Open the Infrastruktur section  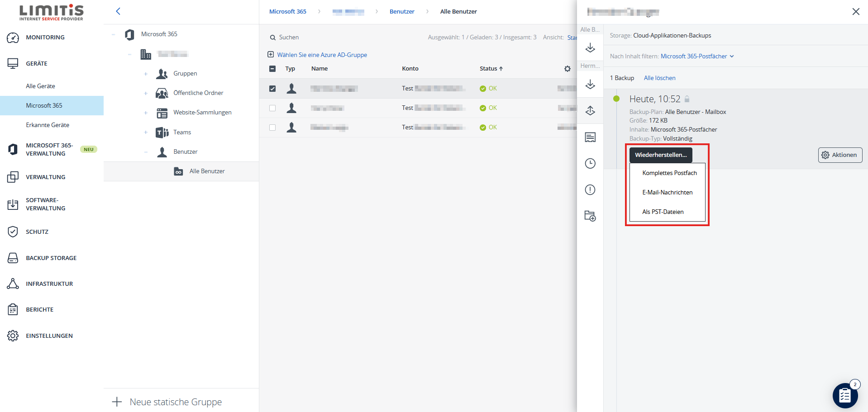click(49, 284)
